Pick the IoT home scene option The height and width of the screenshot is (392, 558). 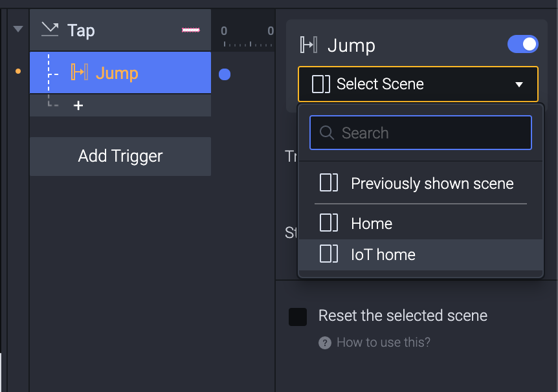pyautogui.click(x=383, y=255)
